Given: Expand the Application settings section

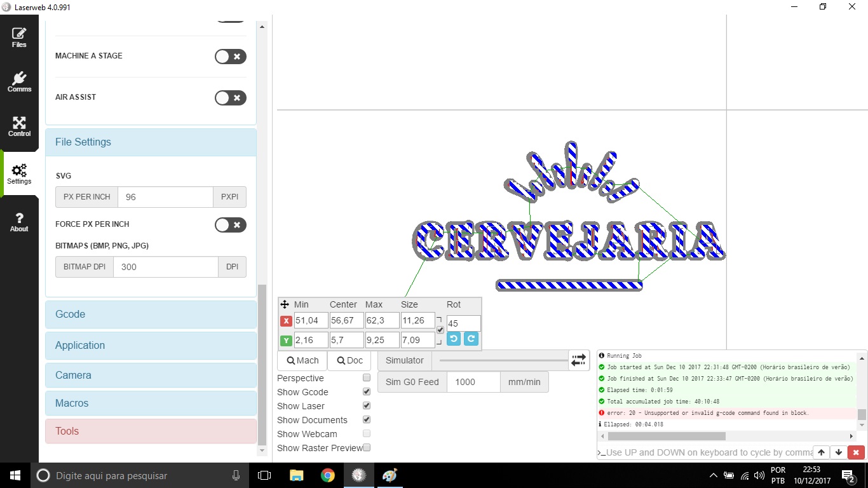Looking at the screenshot, I should pos(151,346).
